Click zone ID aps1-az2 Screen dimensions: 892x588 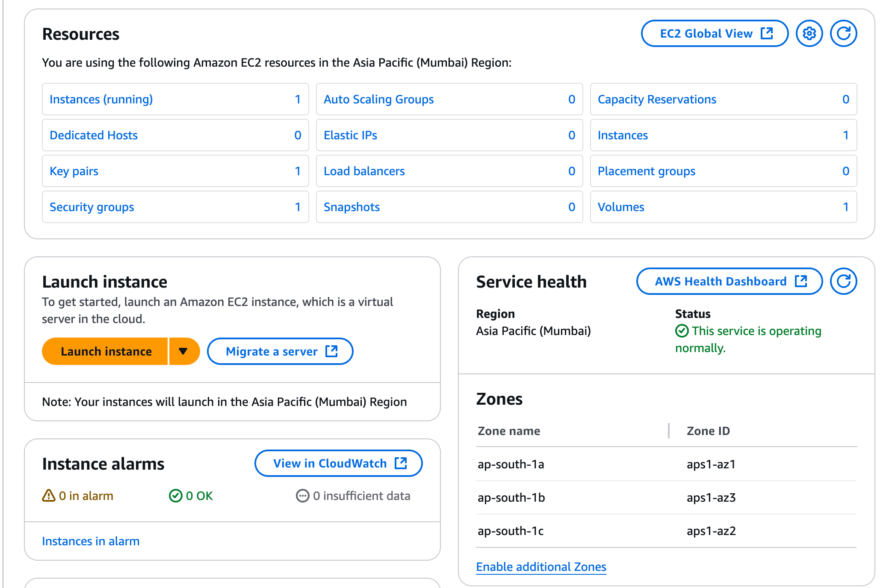click(x=711, y=531)
